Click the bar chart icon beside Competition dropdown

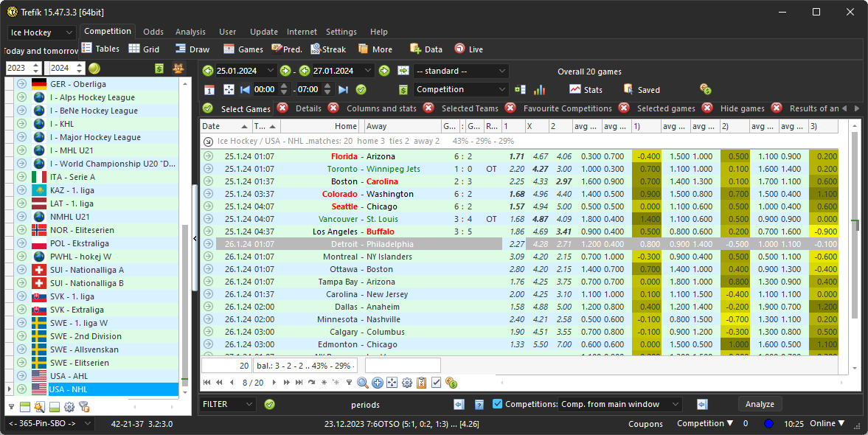pyautogui.click(x=540, y=90)
